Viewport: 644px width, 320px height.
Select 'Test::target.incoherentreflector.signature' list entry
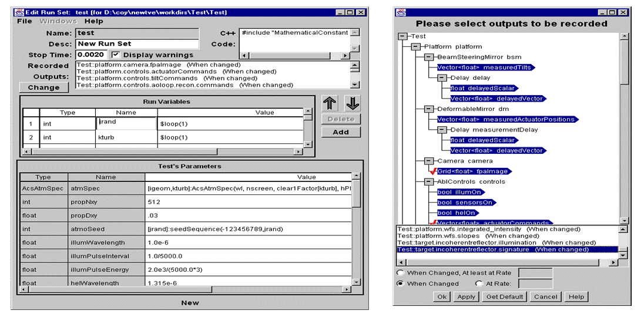click(508, 250)
